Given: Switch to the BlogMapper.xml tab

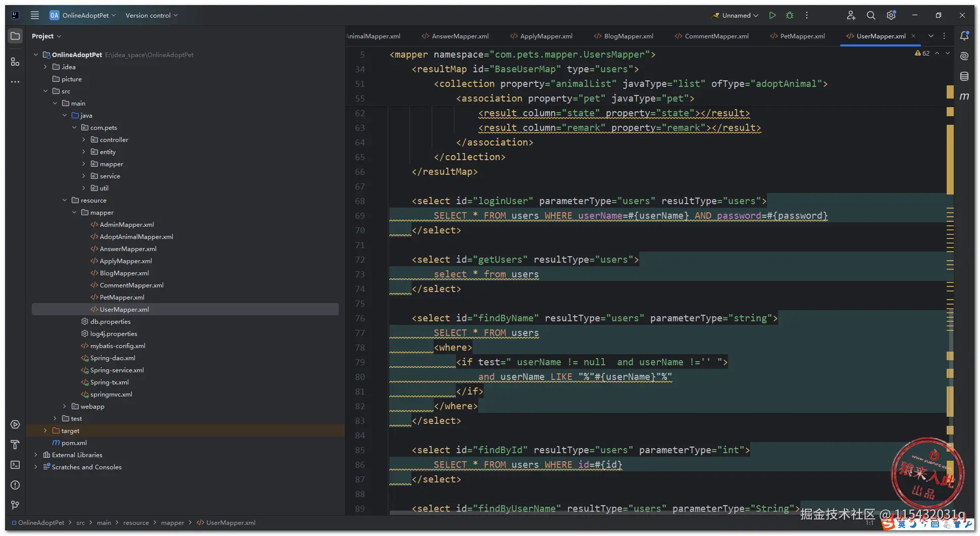Looking at the screenshot, I should tap(628, 36).
